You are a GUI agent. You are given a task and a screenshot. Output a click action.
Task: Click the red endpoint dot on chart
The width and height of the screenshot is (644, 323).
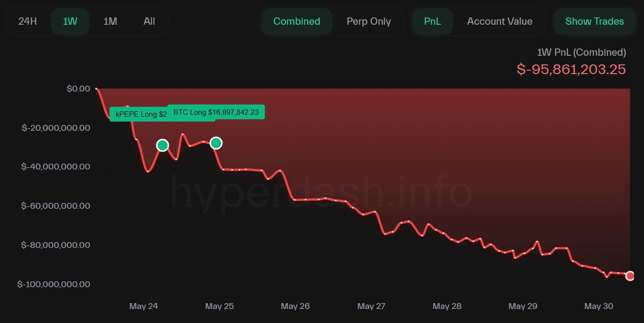pyautogui.click(x=630, y=276)
